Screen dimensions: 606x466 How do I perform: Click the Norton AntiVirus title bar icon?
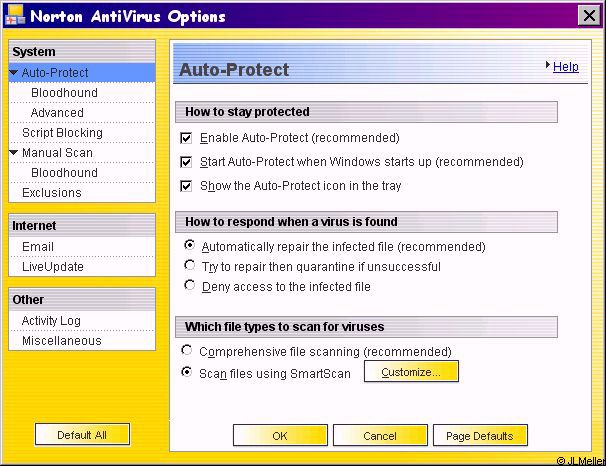pos(15,15)
